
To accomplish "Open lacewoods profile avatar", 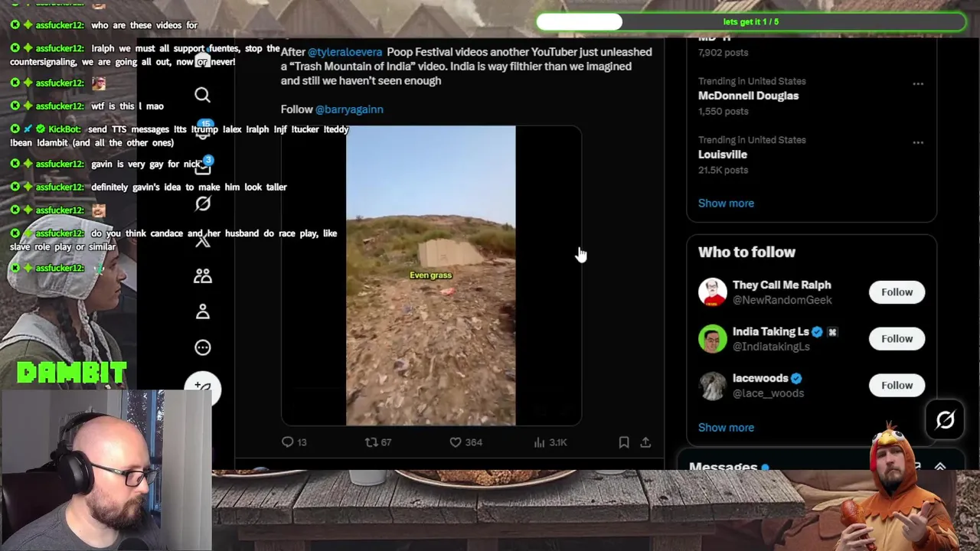I will pos(712,386).
